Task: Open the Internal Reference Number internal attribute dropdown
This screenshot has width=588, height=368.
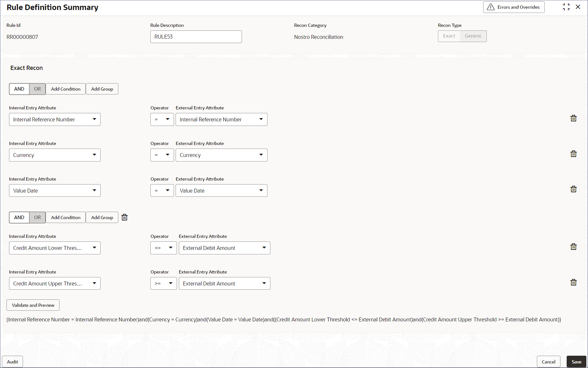Action: point(55,119)
